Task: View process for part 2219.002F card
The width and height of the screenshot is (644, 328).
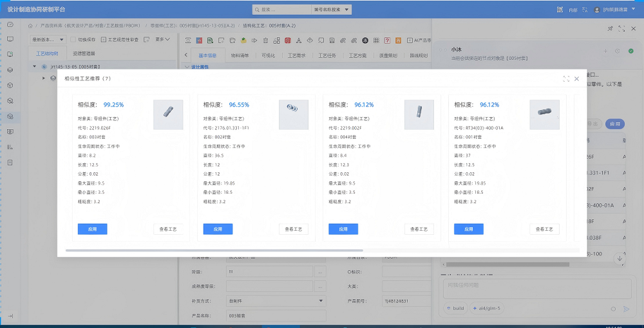Action: click(419, 229)
